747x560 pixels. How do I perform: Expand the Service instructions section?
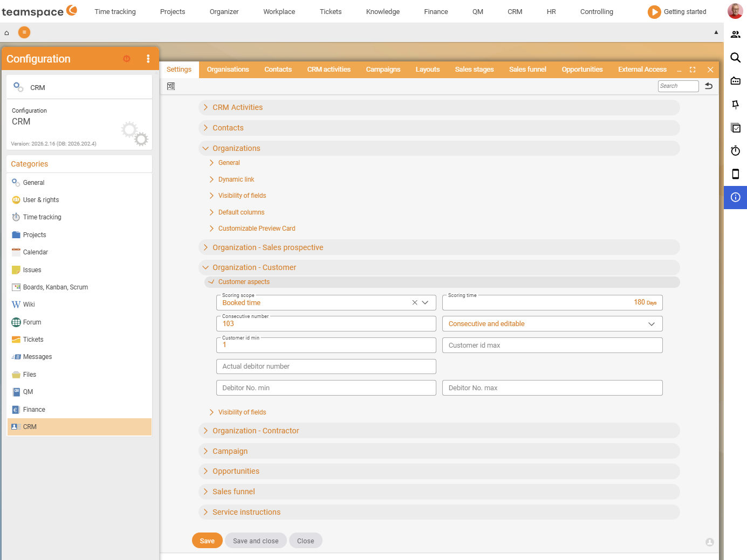pos(439,512)
